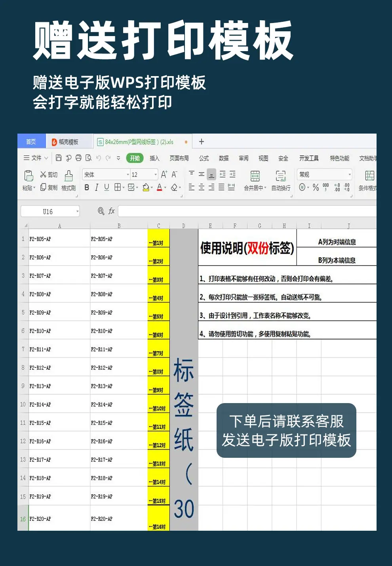Toggle italic formatting
Screen dimensions: 392x566
click(x=97, y=187)
